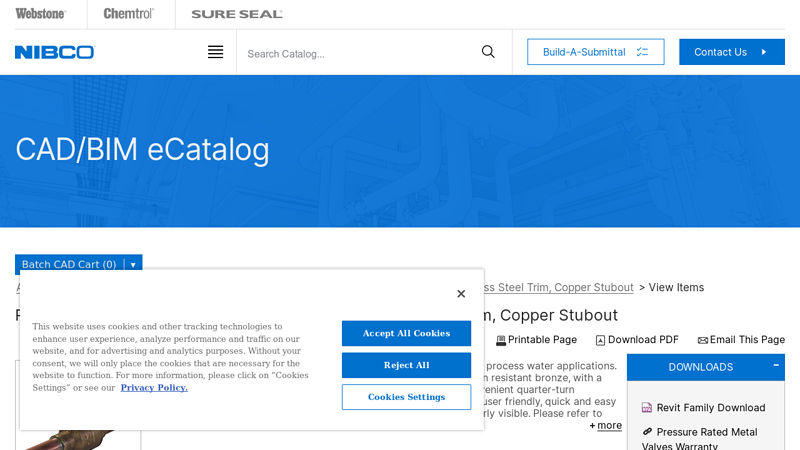Click the Contact Us button
800x450 pixels.
click(x=732, y=52)
